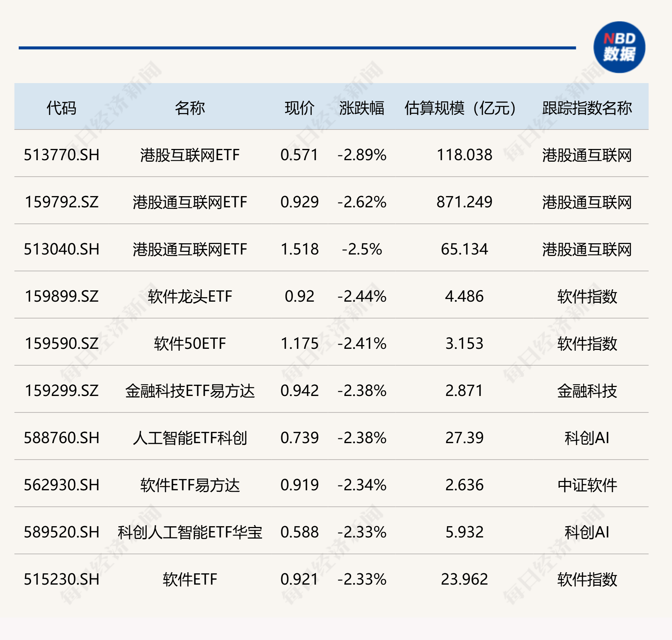Open the 软件ETF易方达 row name
Screen dimensions: 672x640
(190, 485)
